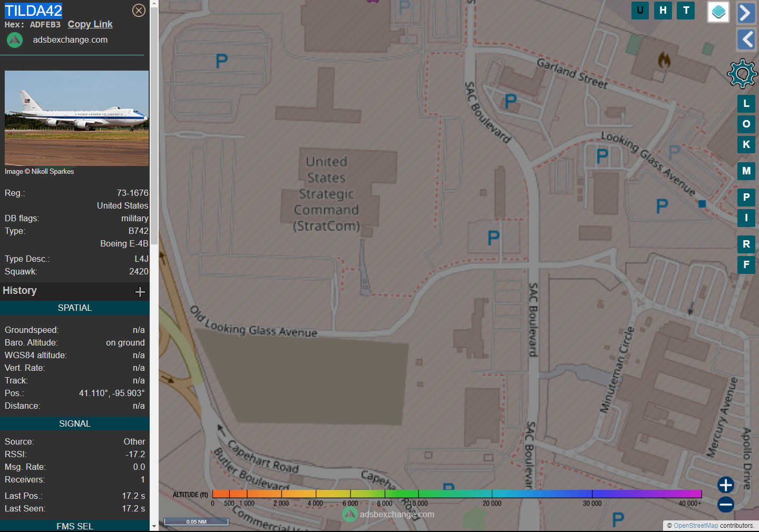Toggle the T map button
The height and width of the screenshot is (532, 759).
tap(686, 11)
